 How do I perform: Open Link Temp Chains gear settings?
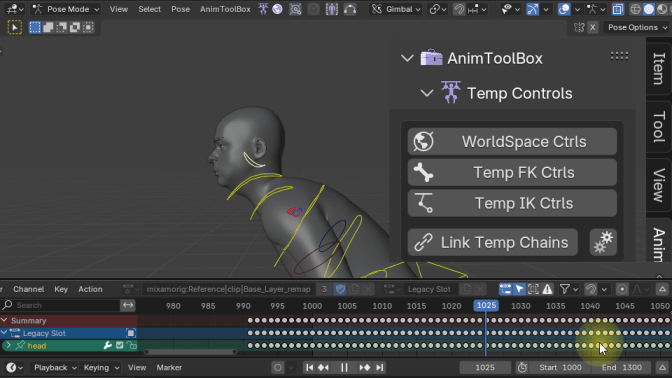[x=603, y=242]
